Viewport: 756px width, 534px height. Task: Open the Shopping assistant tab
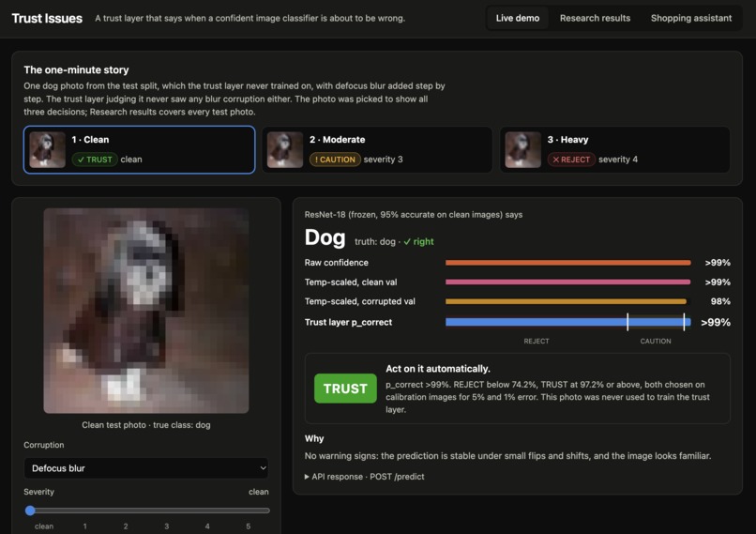click(x=691, y=19)
